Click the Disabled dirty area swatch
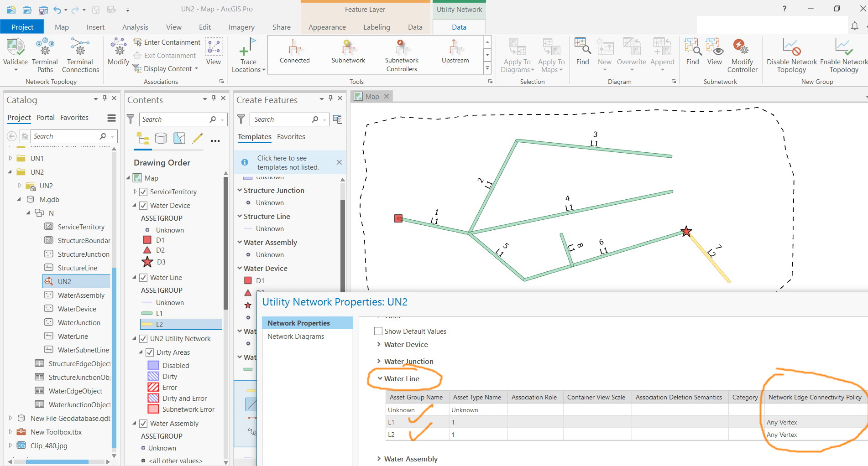The width and height of the screenshot is (868, 466). [153, 366]
